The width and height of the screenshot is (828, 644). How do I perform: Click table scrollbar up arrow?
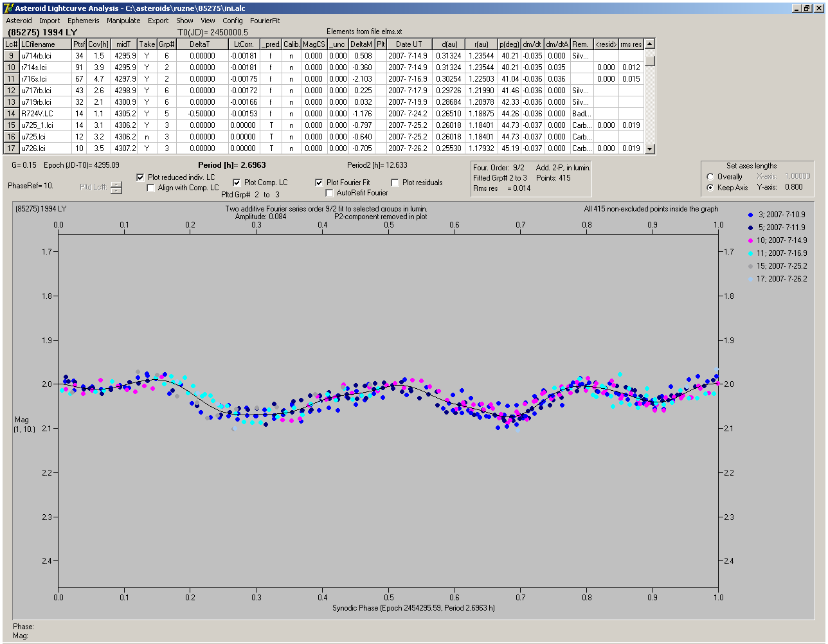(x=650, y=44)
